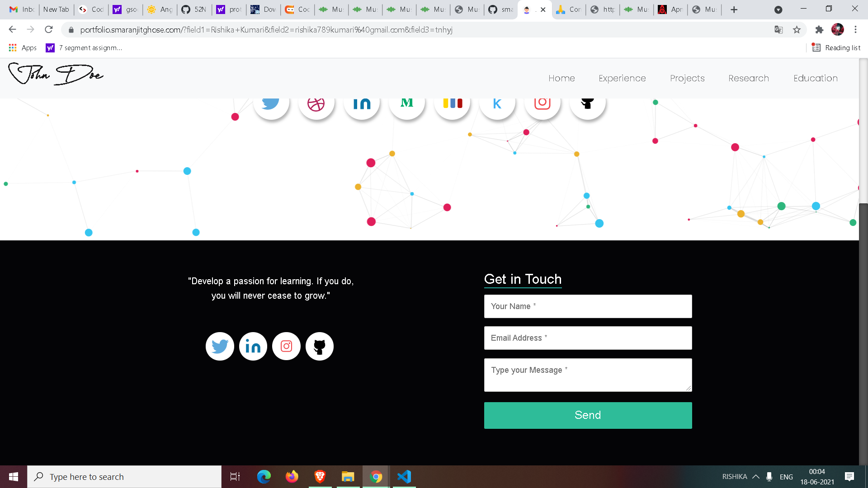Bookmark the page via the star icon

click(x=797, y=29)
